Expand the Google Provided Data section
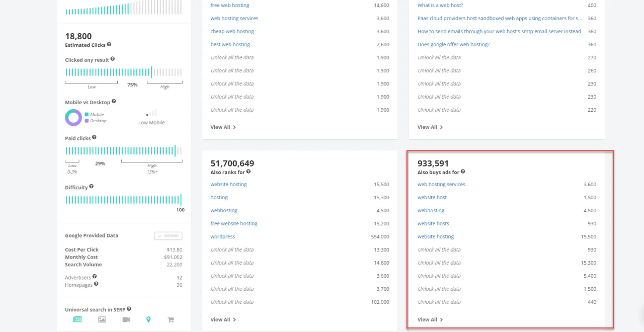The height and width of the screenshot is (332, 644). 168,236
